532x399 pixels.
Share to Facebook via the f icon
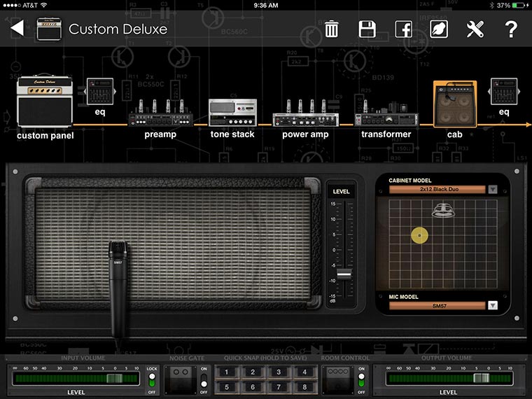click(x=403, y=29)
